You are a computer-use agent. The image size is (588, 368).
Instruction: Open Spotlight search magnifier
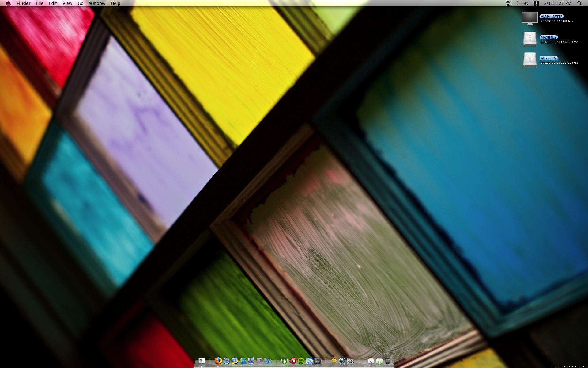[x=579, y=3]
